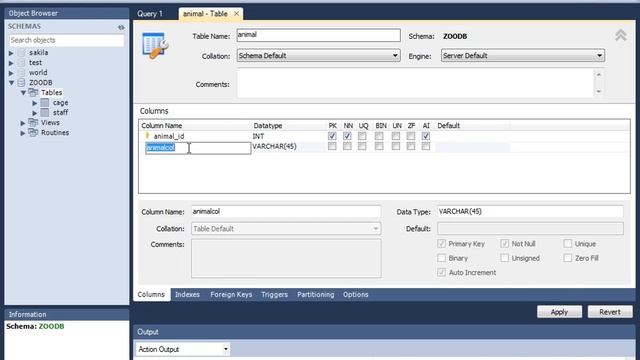Check the Unsigned option checkbox
640x360 pixels.
[504, 258]
